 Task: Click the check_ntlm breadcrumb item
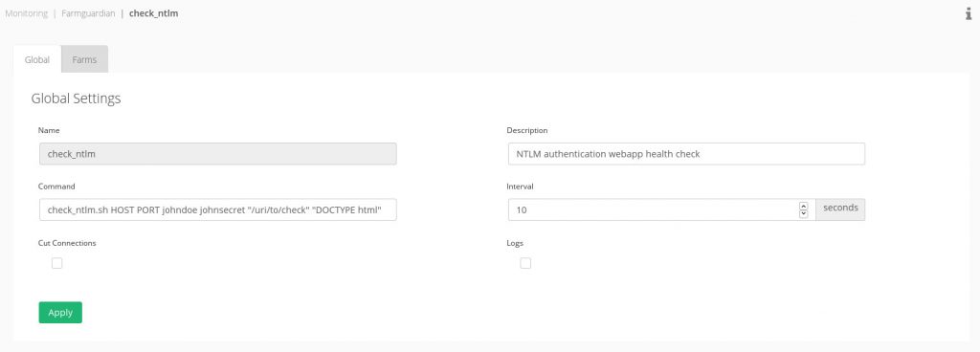[154, 13]
